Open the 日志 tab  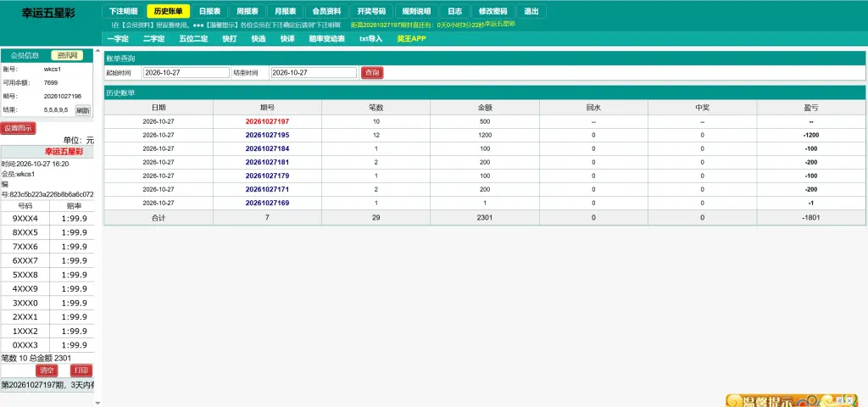[x=455, y=11]
